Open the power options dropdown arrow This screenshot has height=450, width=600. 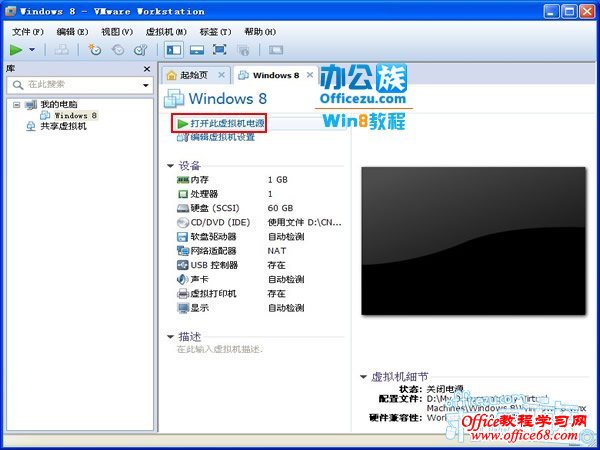click(x=32, y=49)
